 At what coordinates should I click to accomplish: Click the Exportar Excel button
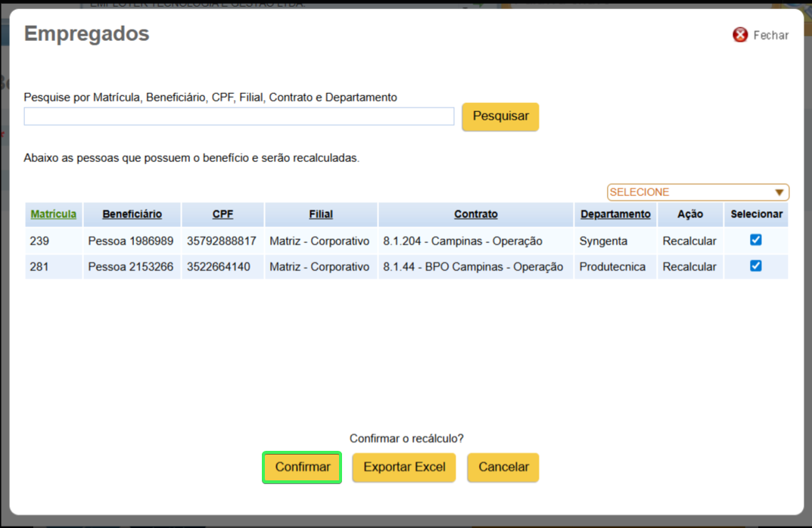pyautogui.click(x=404, y=467)
